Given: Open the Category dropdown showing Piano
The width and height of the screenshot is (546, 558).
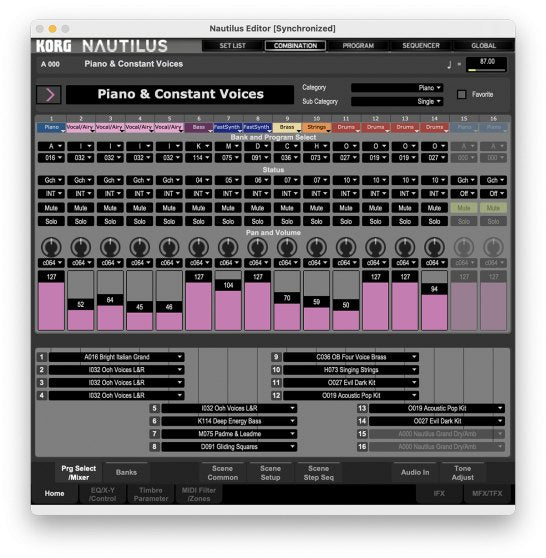Looking at the screenshot, I should 397,88.
